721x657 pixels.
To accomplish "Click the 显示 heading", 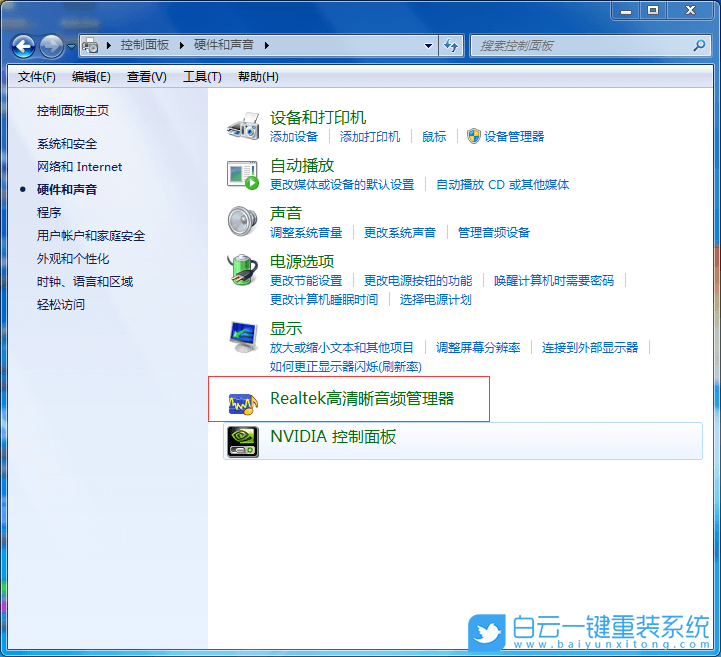I will 286,329.
